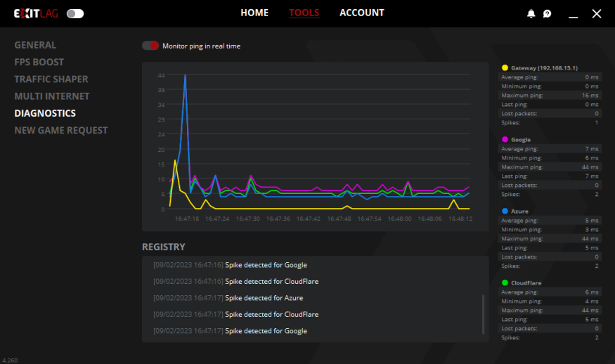The image size is (615, 364).
Task: Click the REGISTRY heading
Action: (164, 247)
